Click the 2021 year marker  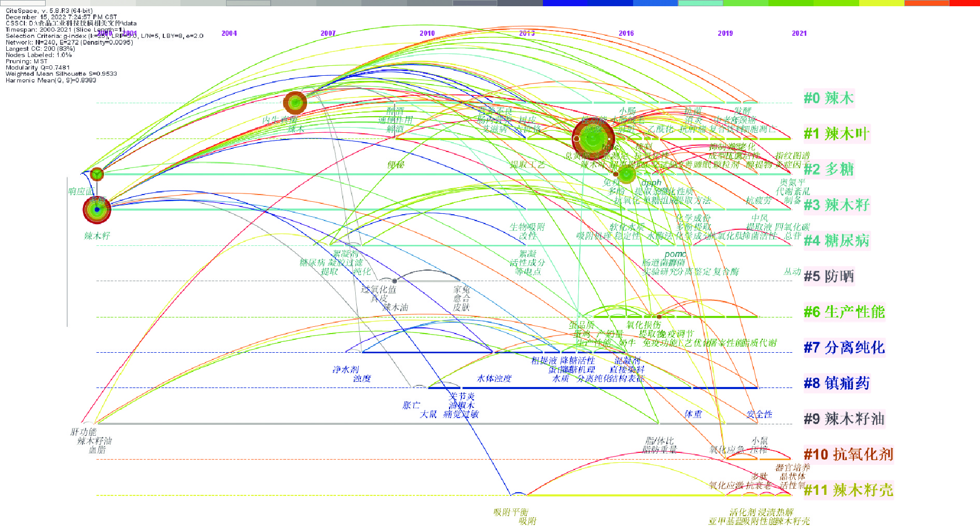pos(799,33)
